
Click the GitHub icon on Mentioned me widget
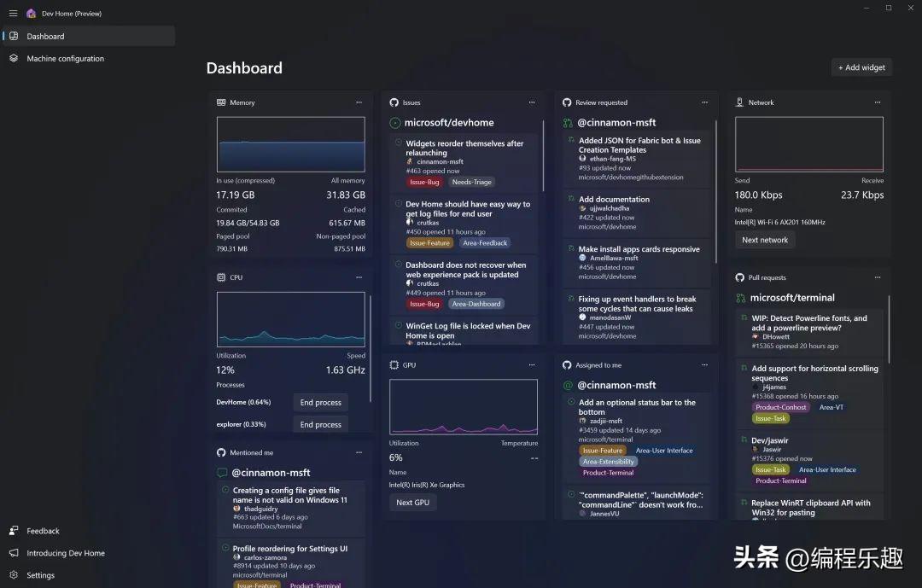[221, 453]
